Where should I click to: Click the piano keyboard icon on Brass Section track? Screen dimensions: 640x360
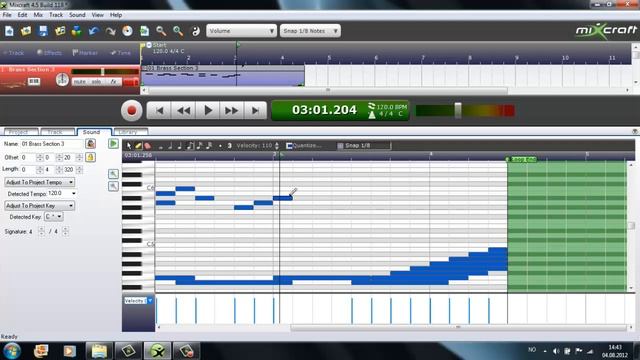(34, 82)
